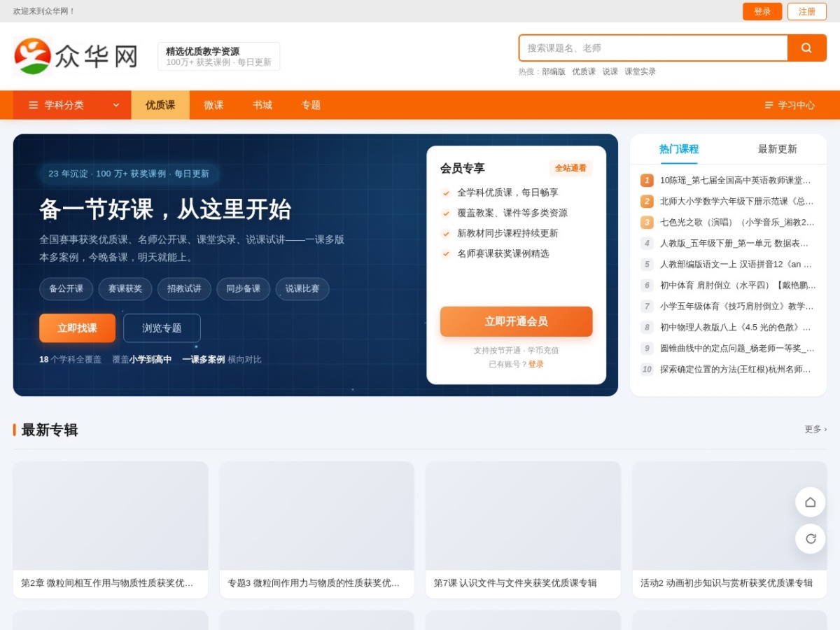
Task: Click hot search term 优质课
Action: pyautogui.click(x=584, y=71)
